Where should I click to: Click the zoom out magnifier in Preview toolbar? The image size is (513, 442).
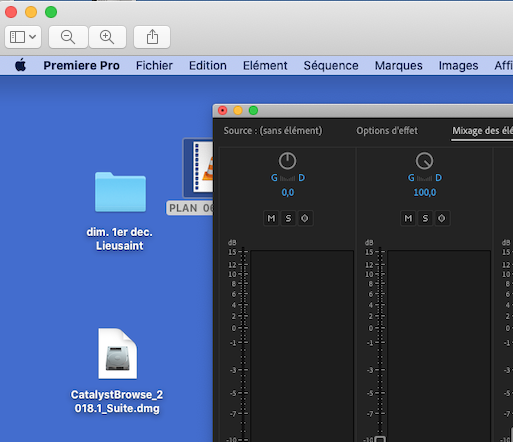click(x=68, y=37)
